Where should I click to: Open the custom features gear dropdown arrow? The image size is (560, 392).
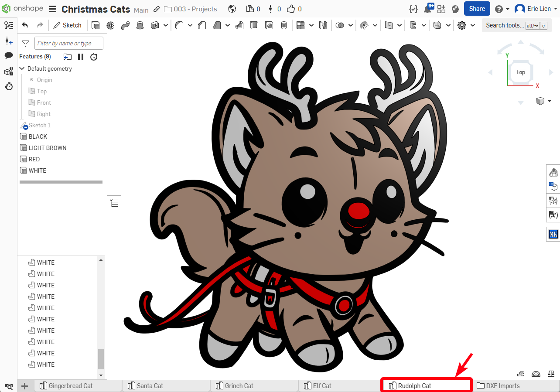[x=473, y=25]
